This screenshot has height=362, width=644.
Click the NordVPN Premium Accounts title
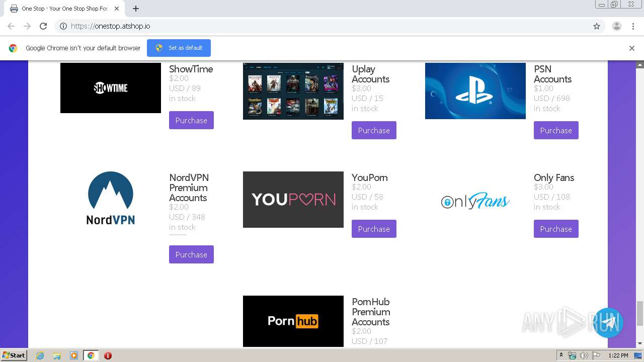coord(189,188)
